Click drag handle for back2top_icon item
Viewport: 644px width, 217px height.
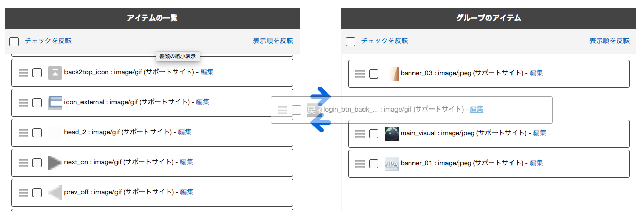tap(23, 73)
